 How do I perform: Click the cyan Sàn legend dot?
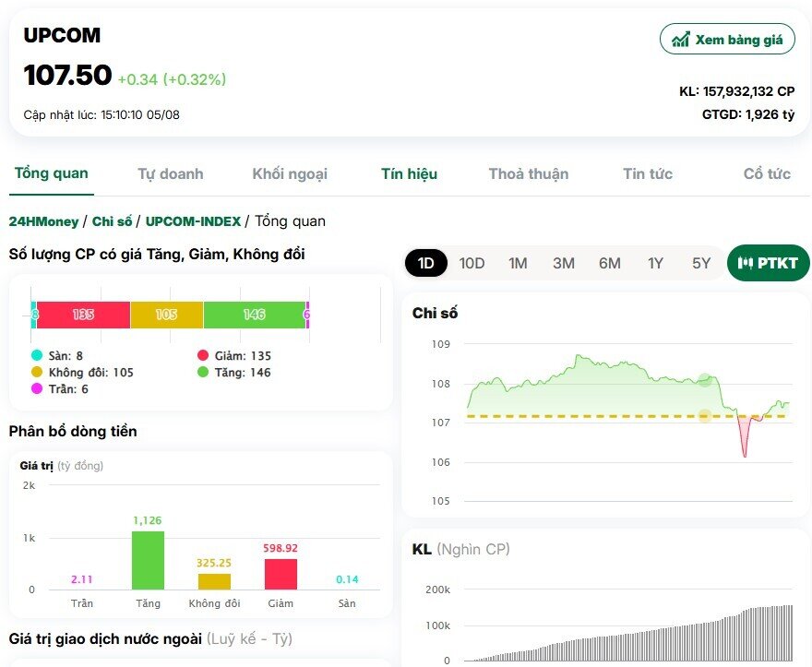37,356
